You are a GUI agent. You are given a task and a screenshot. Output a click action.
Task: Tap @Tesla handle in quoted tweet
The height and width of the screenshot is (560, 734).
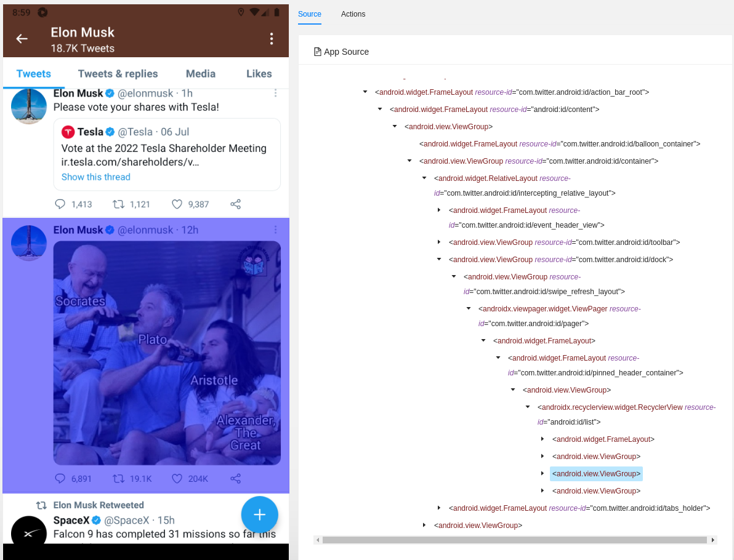pos(135,132)
